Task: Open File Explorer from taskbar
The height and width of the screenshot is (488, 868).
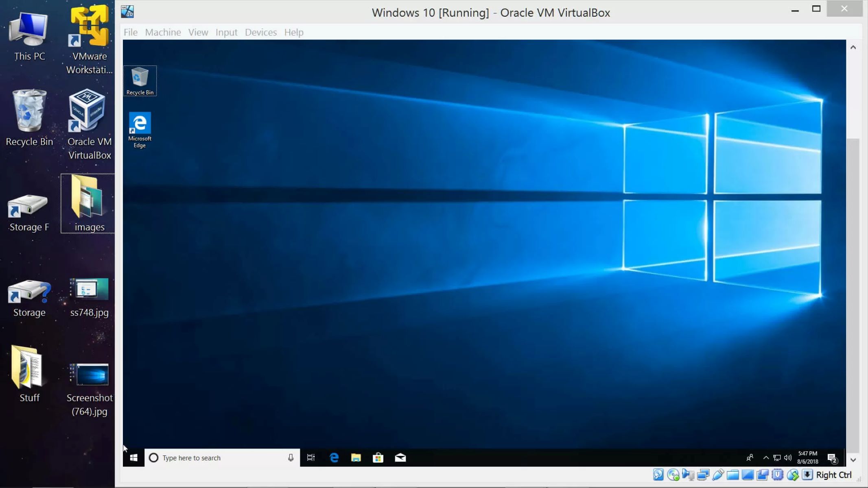Action: pos(356,457)
